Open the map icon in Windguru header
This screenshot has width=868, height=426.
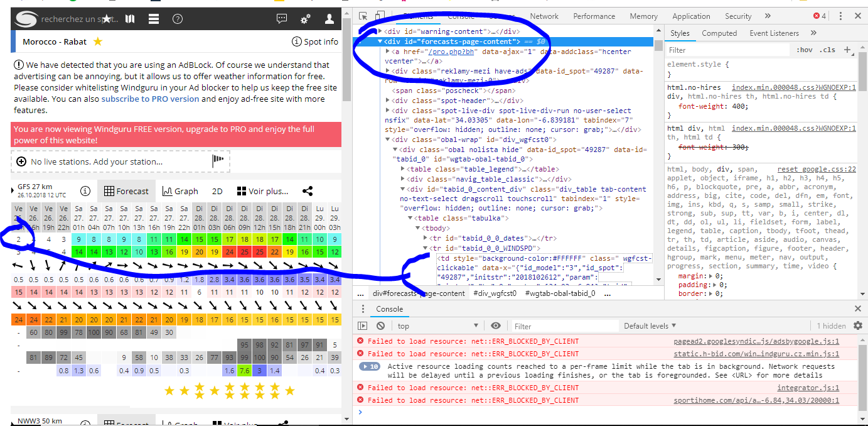pos(130,19)
